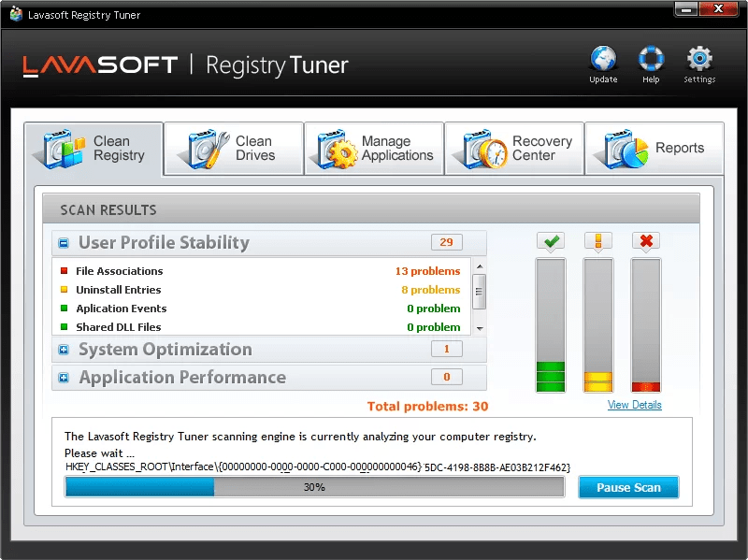Click the System Optimization count 1
This screenshot has width=748, height=560.
(x=447, y=349)
